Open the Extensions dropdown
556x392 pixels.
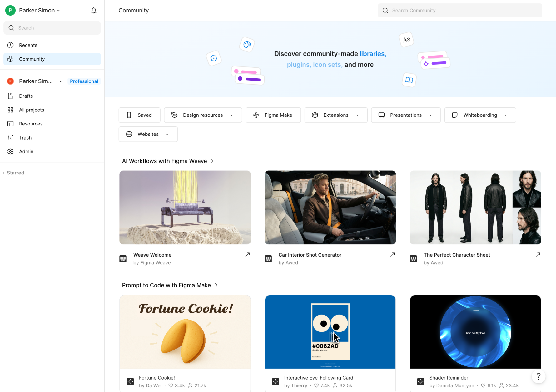point(336,115)
